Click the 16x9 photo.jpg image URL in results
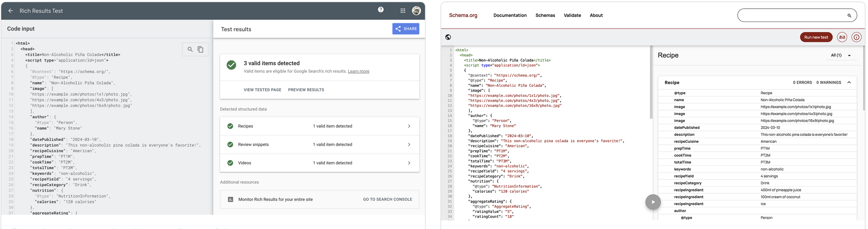868x229 pixels. [797, 121]
